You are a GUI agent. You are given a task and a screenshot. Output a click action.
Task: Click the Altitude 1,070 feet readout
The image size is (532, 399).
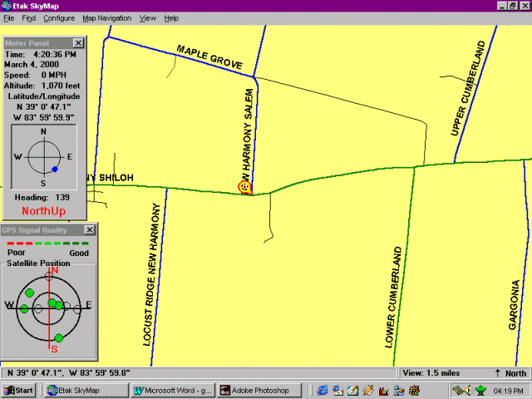42,86
